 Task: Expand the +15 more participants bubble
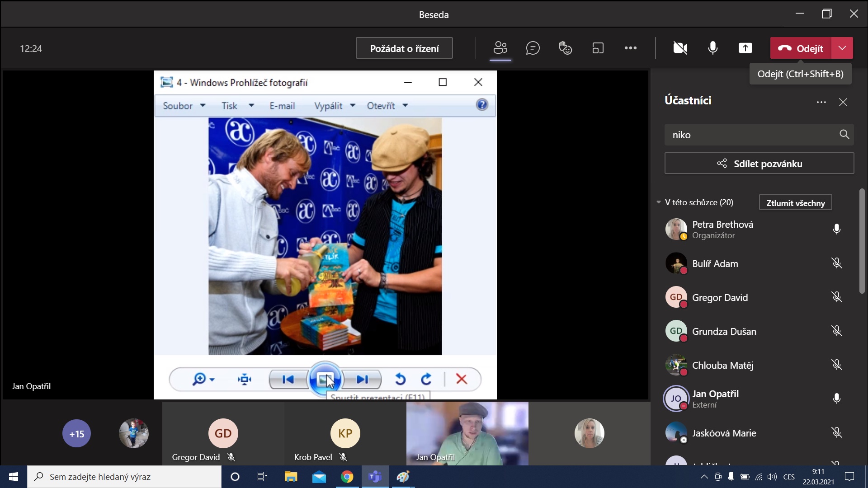coord(76,434)
